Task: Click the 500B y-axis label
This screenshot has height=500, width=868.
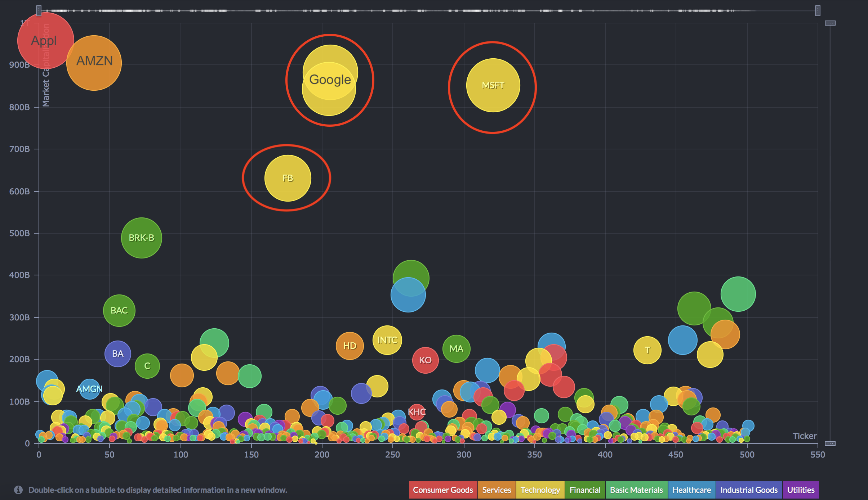Action: (19, 233)
